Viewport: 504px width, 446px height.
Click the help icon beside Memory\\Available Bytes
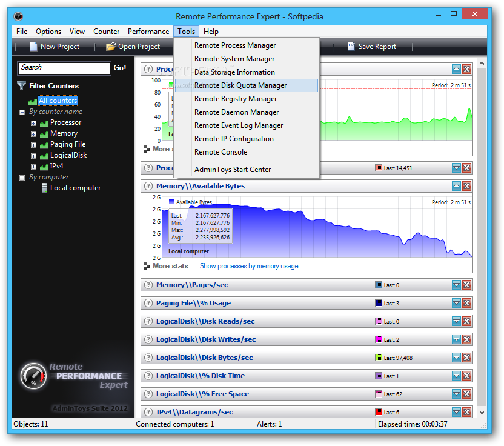pyautogui.click(x=148, y=186)
